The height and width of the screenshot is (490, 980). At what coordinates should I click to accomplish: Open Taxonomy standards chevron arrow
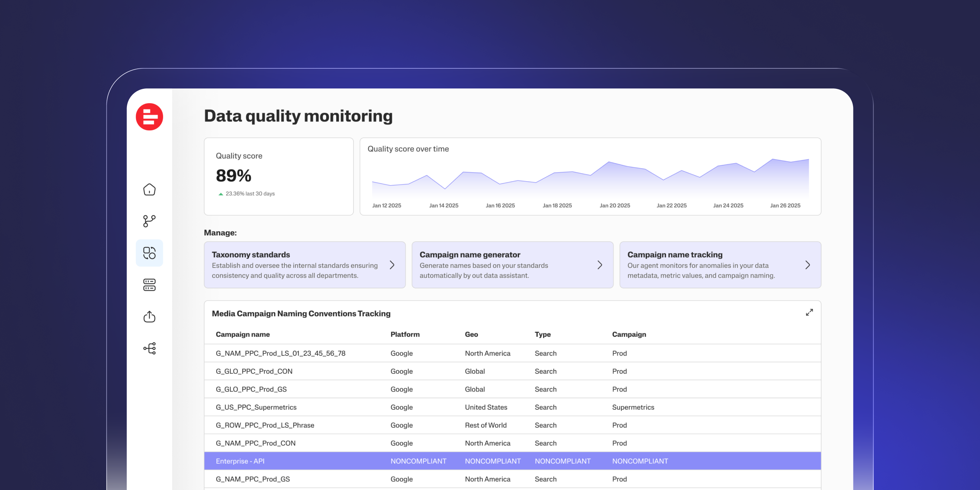pyautogui.click(x=392, y=265)
